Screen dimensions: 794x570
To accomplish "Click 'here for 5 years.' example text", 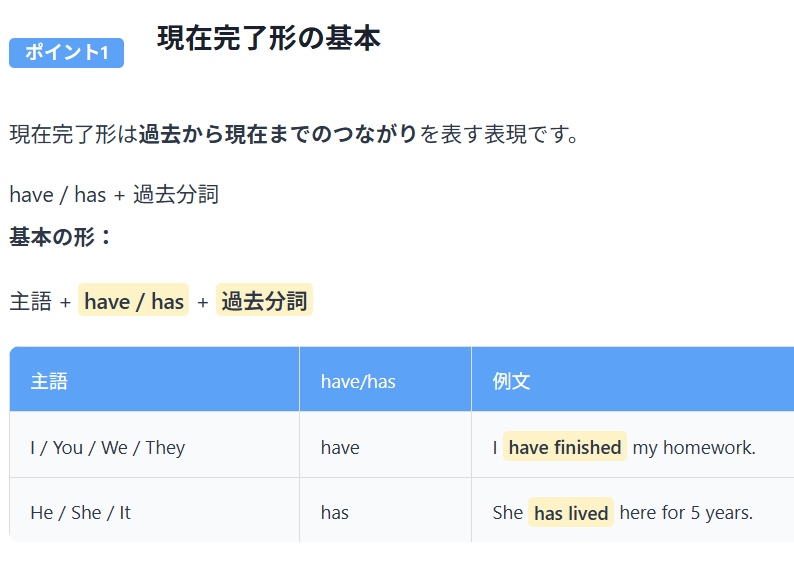I will (x=686, y=513).
